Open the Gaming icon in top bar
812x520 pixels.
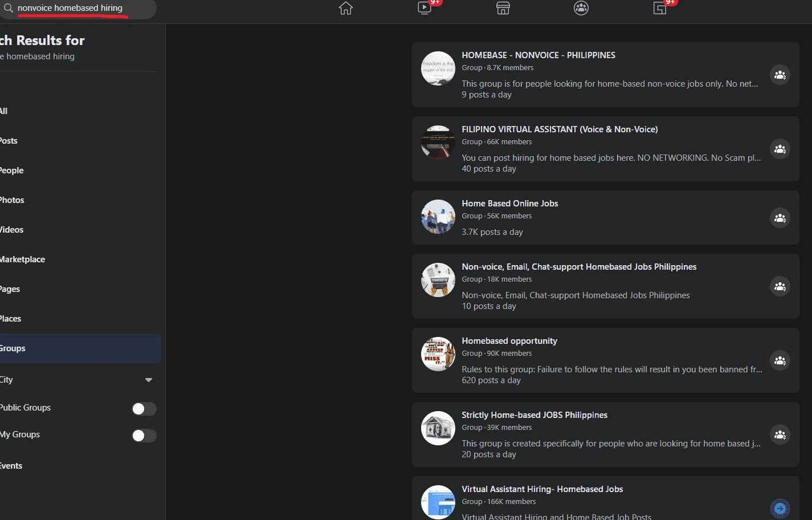(x=660, y=8)
